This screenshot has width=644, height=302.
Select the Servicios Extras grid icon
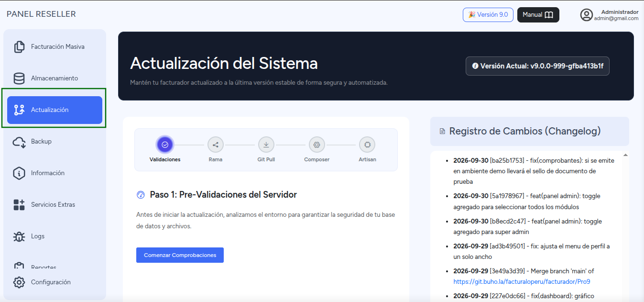[19, 205]
